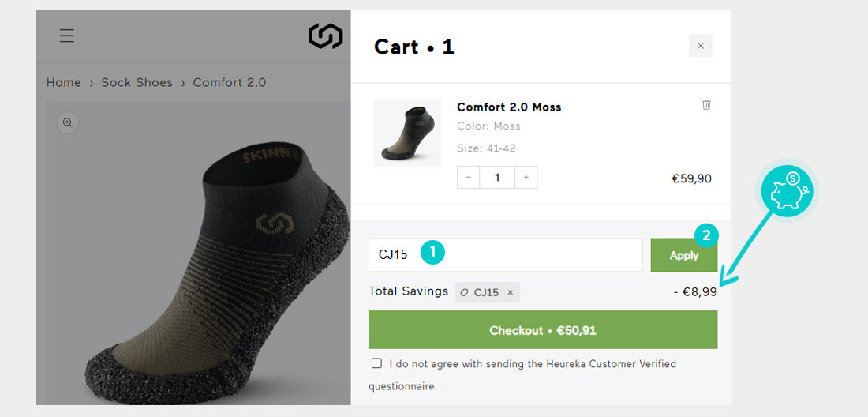
Task: Proceed to Checkout for €50,91
Action: coord(543,330)
